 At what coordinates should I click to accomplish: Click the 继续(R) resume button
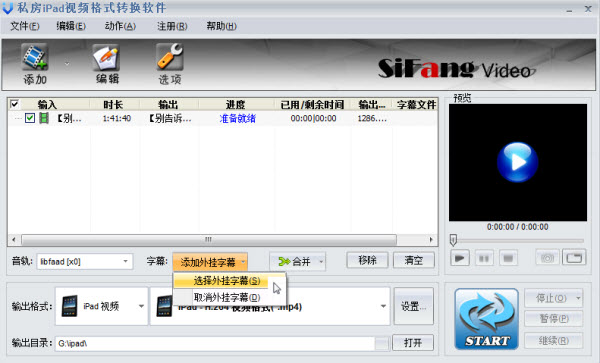pos(554,340)
